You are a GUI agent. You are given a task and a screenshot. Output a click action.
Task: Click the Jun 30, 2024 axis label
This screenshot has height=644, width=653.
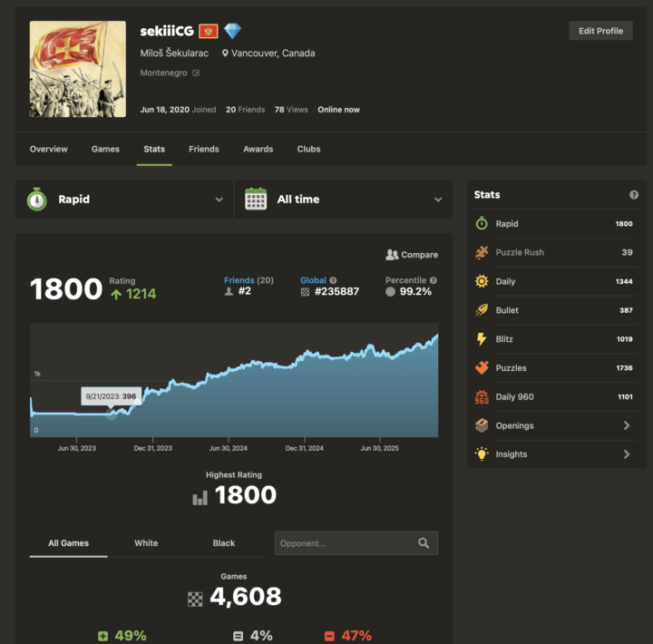(229, 448)
